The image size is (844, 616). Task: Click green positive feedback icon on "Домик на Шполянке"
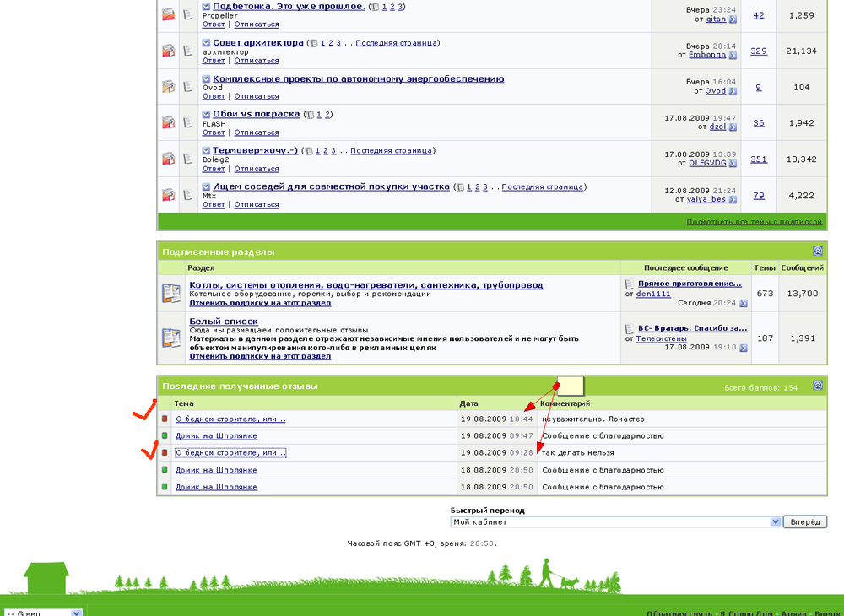coord(164,435)
